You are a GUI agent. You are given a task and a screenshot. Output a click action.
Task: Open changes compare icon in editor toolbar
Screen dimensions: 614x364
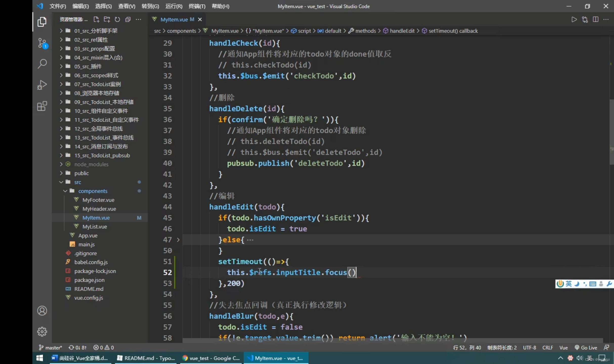tap(585, 19)
